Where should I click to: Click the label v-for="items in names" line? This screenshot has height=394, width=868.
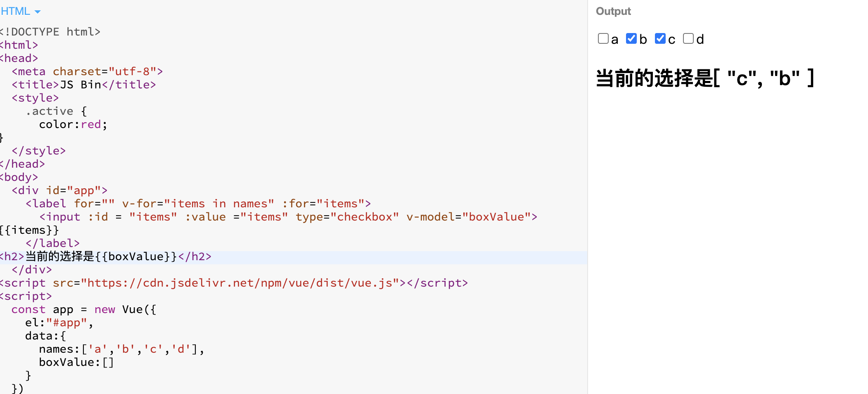pos(198,204)
